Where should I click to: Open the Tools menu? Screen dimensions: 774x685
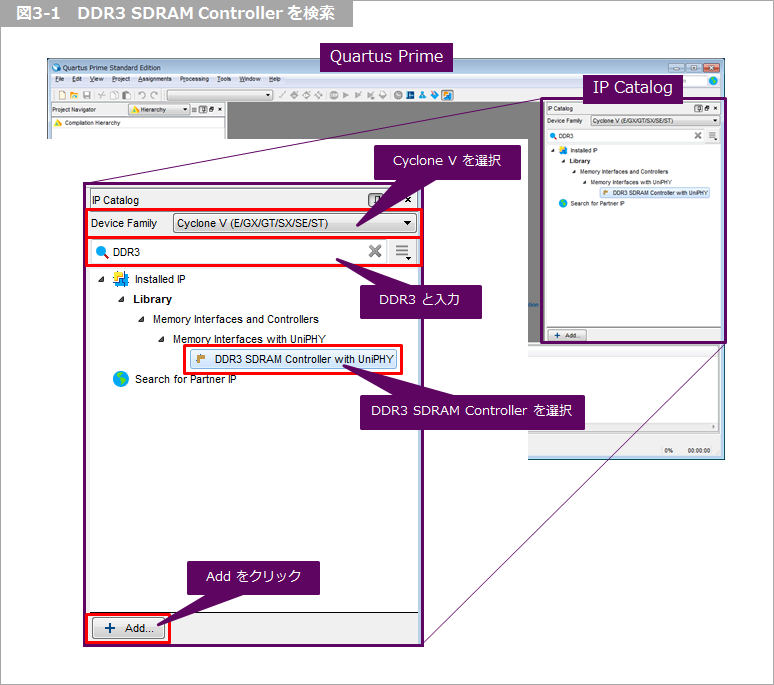click(224, 79)
